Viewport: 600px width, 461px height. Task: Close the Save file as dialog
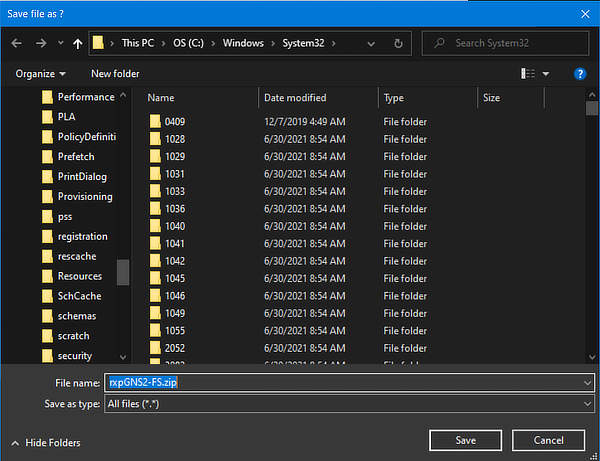click(585, 14)
